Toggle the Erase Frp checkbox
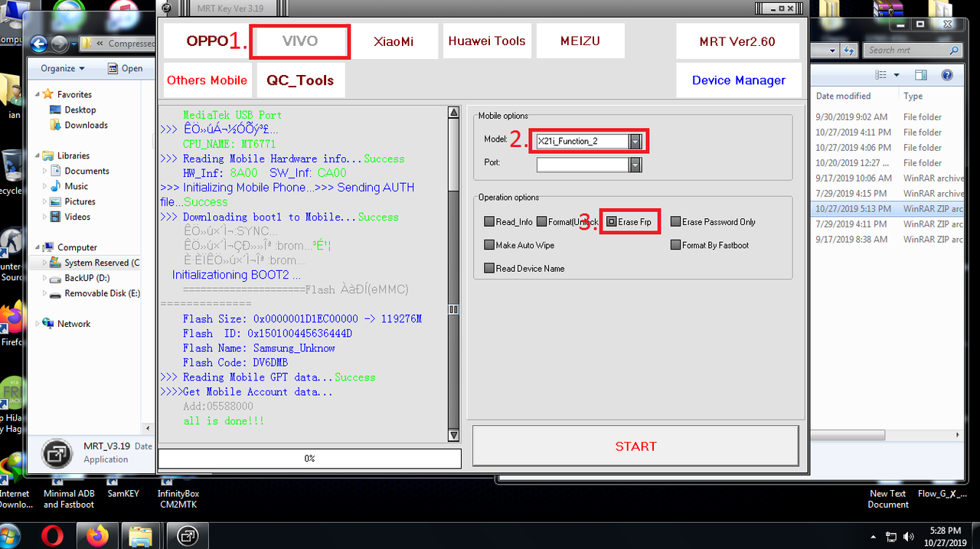This screenshot has width=980, height=549. coord(611,222)
